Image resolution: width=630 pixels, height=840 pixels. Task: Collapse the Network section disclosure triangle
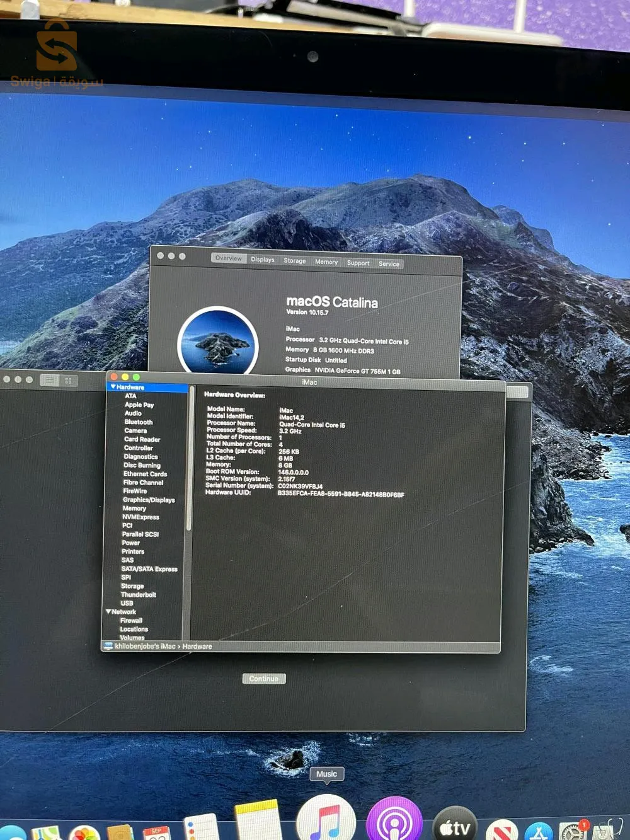[108, 612]
